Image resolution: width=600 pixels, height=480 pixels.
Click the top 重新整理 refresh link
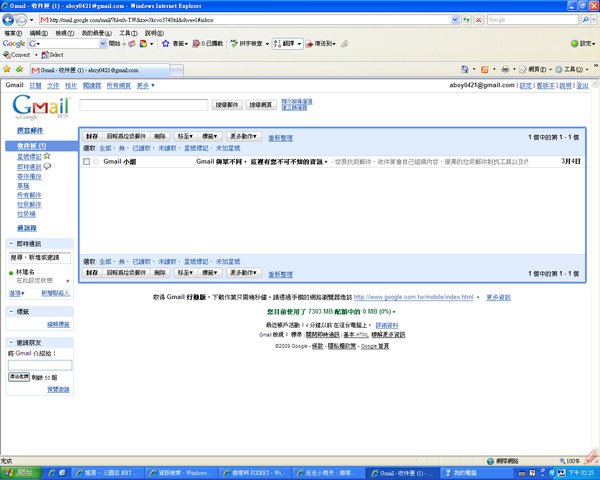tap(280, 138)
